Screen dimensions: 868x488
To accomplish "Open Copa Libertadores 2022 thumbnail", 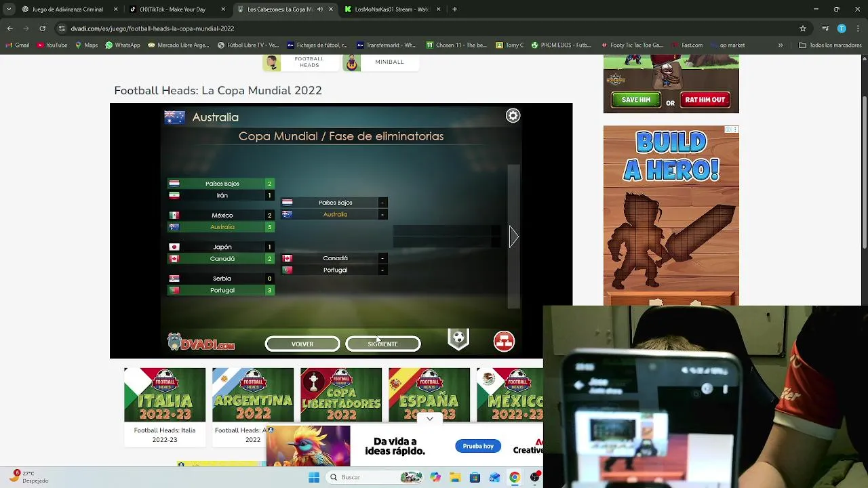I will [341, 395].
